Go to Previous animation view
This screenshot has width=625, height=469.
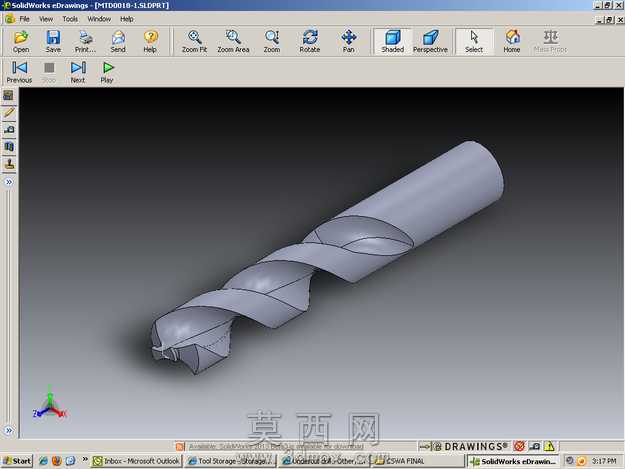click(x=19, y=72)
